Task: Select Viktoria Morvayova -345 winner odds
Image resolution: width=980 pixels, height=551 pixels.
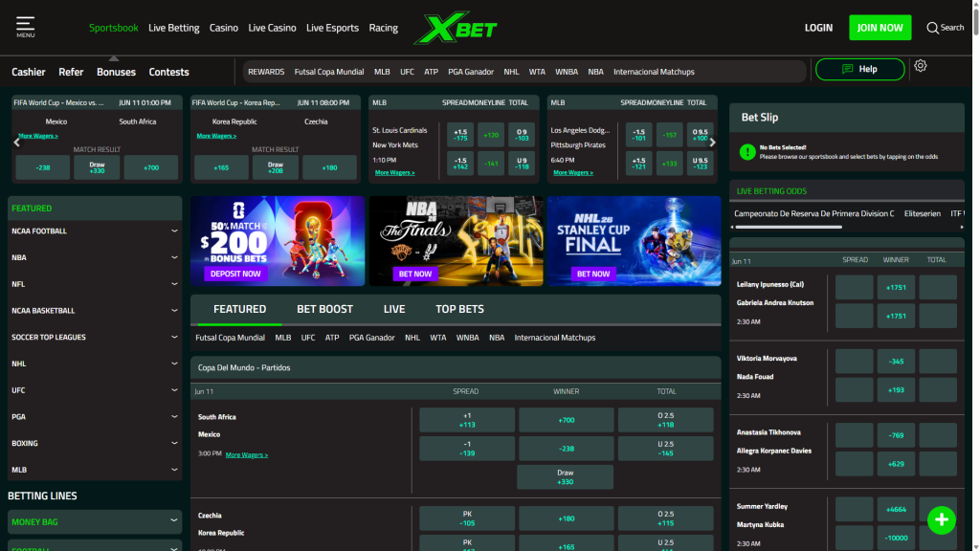Action: [x=896, y=362]
